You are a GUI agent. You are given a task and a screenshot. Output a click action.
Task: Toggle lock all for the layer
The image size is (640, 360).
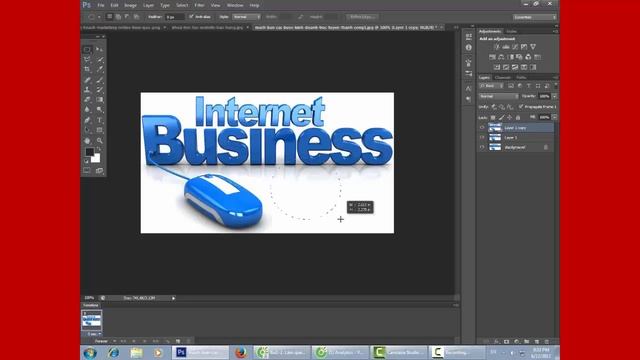pyautogui.click(x=518, y=118)
